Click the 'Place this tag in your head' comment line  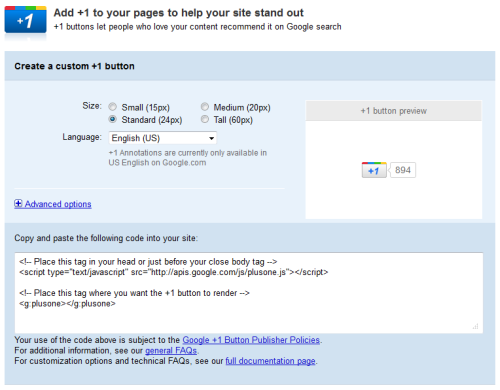148,262
